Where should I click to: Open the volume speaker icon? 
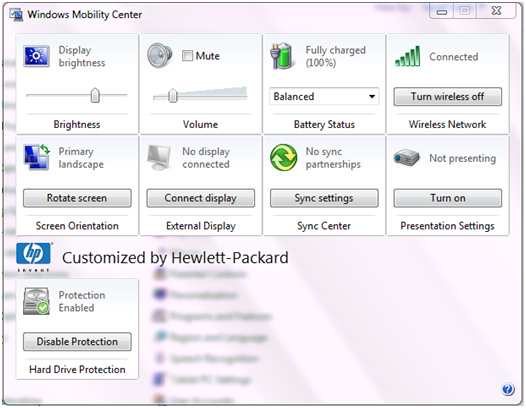pos(160,55)
